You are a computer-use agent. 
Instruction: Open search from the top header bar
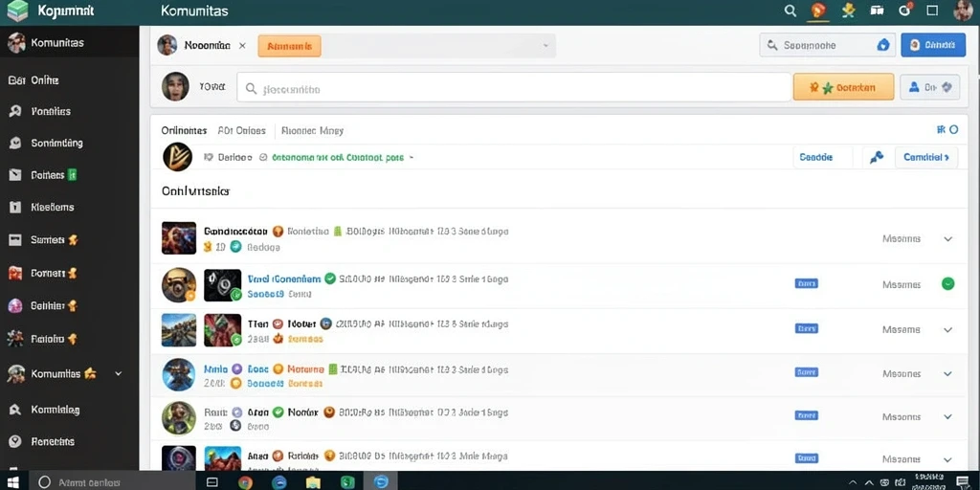pos(790,11)
